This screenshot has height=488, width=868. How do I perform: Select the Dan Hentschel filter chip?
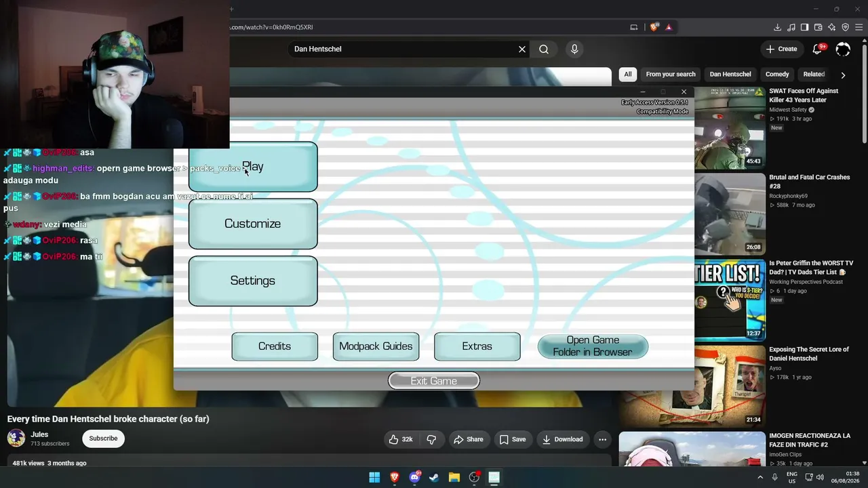coord(730,75)
